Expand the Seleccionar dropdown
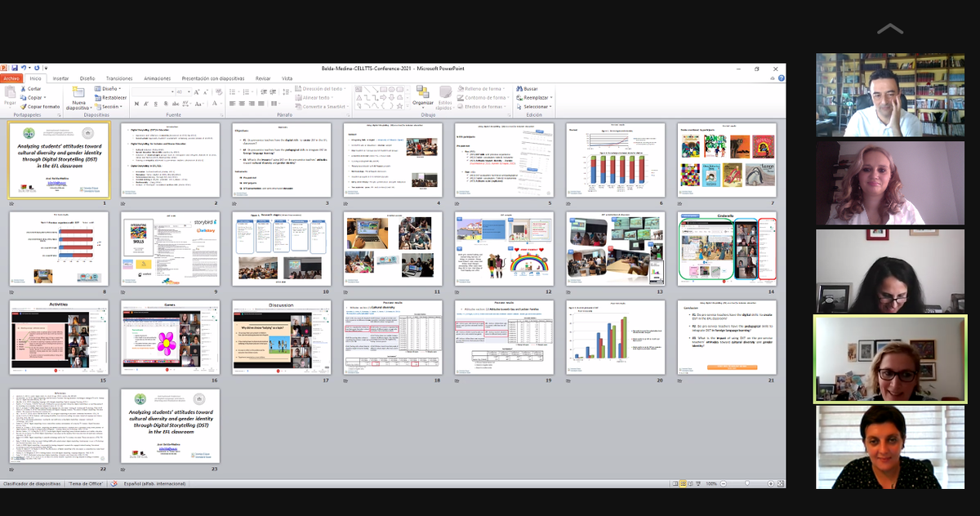The height and width of the screenshot is (516, 980). pyautogui.click(x=535, y=106)
